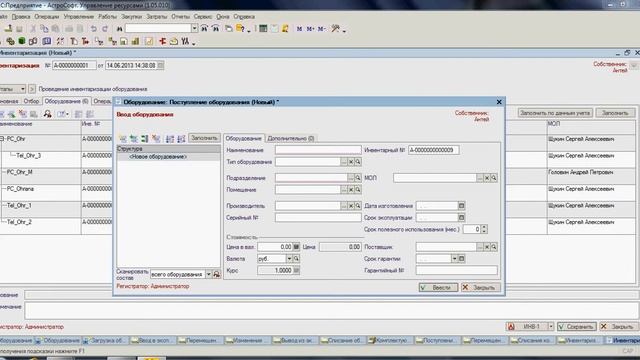Open the Операции menu
Image resolution: width=640 pixels, height=360 pixels.
47,17
